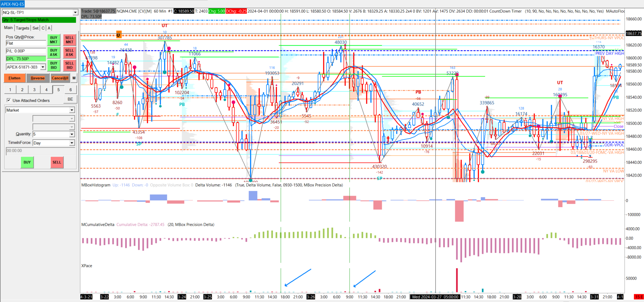The width and height of the screenshot is (644, 302).
Task: Click the BE breakeven button
Action: 70,99
